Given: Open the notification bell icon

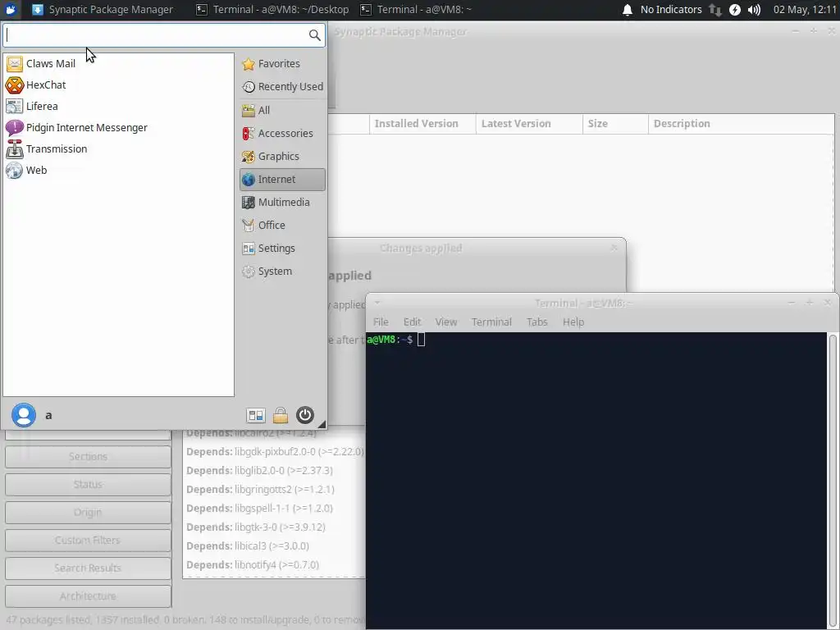Looking at the screenshot, I should (628, 10).
